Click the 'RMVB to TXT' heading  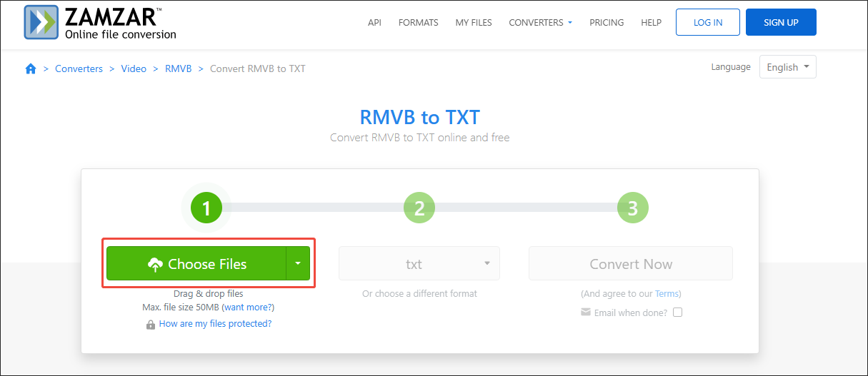pyautogui.click(x=420, y=117)
